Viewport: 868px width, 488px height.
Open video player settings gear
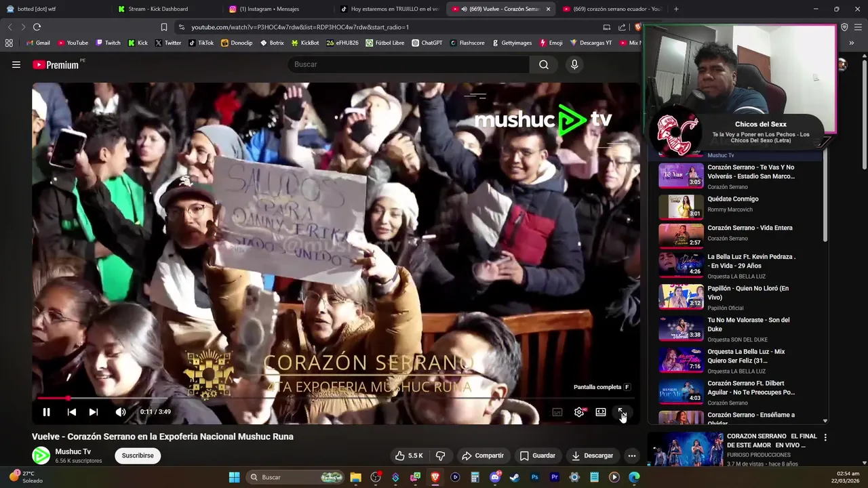[x=579, y=412]
